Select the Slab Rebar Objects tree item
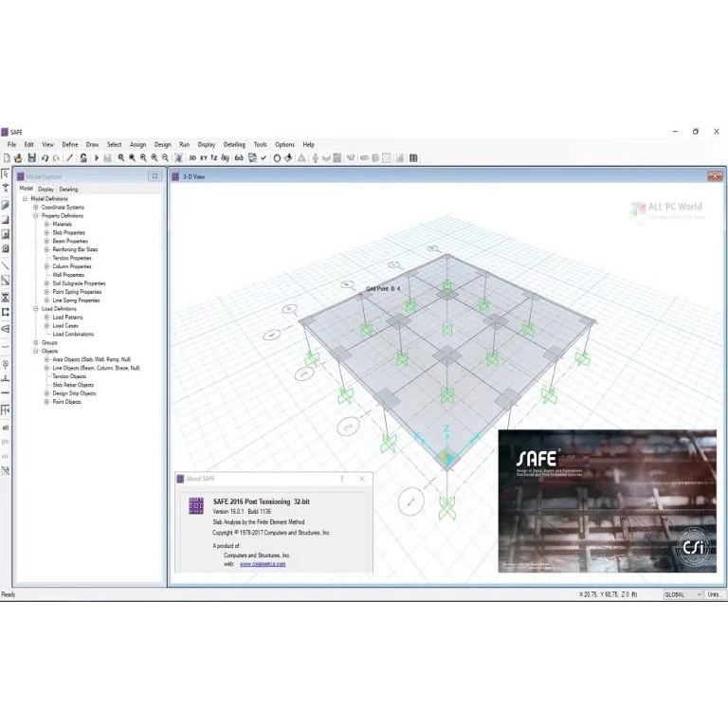728x728 pixels. [73, 385]
